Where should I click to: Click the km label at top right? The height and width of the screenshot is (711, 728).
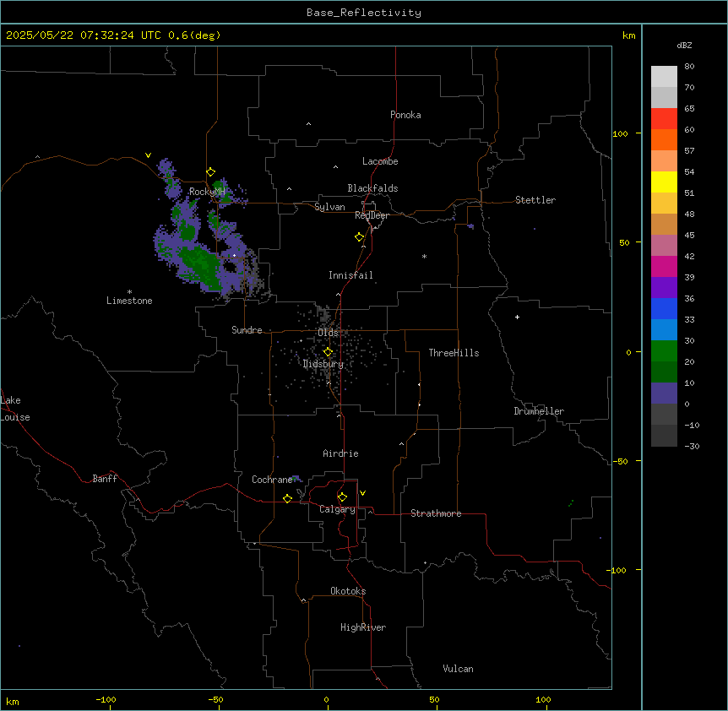point(628,35)
